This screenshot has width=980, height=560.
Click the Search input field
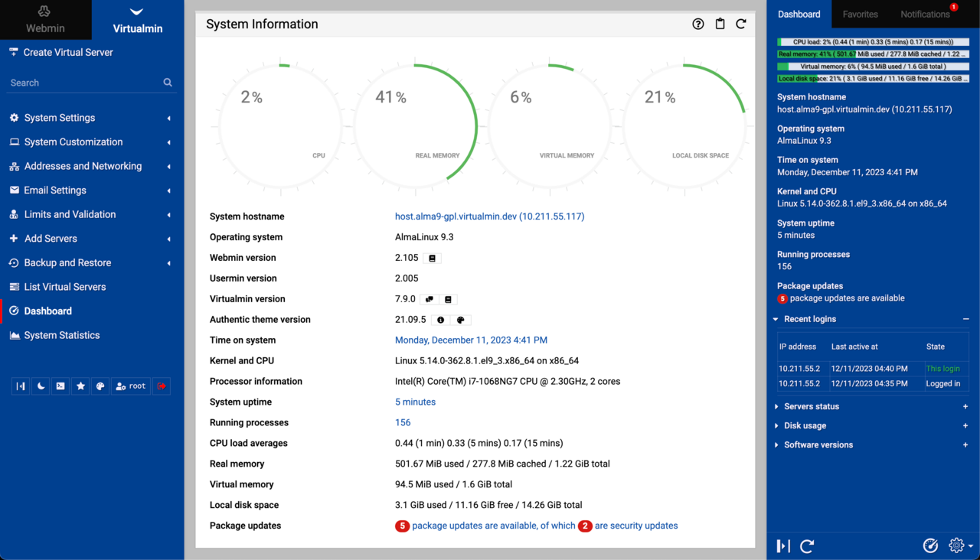click(84, 83)
